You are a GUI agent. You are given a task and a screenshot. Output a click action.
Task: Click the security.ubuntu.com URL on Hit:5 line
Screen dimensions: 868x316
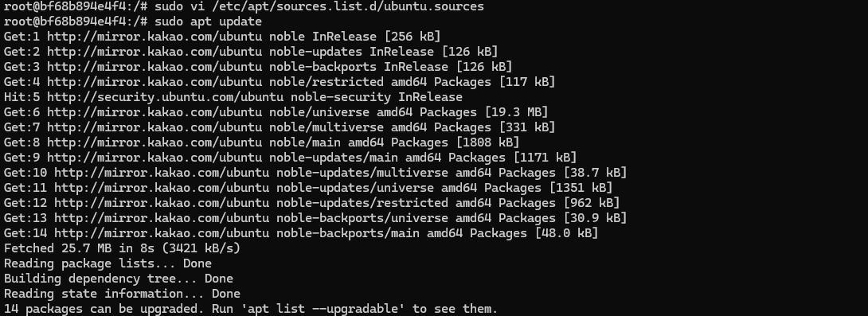click(x=165, y=97)
